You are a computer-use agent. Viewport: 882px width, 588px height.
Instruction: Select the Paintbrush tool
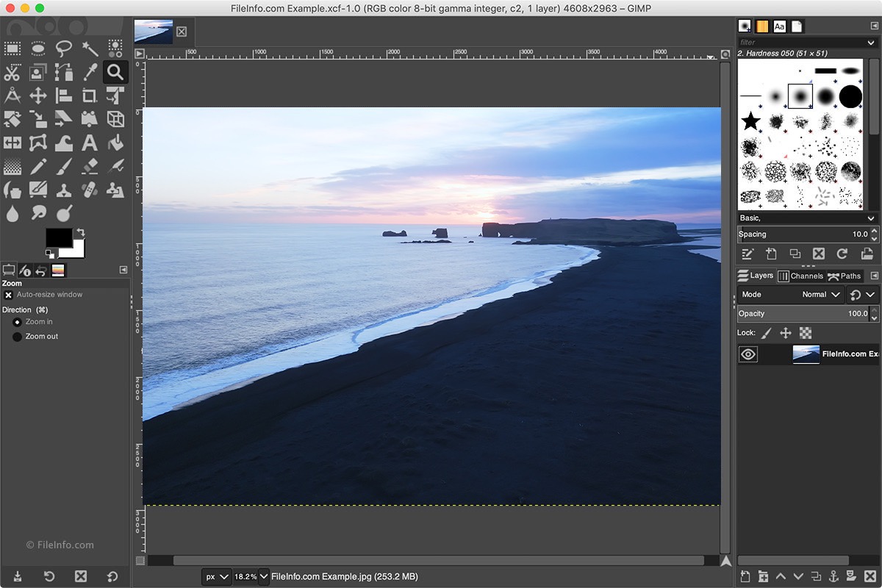[64, 166]
